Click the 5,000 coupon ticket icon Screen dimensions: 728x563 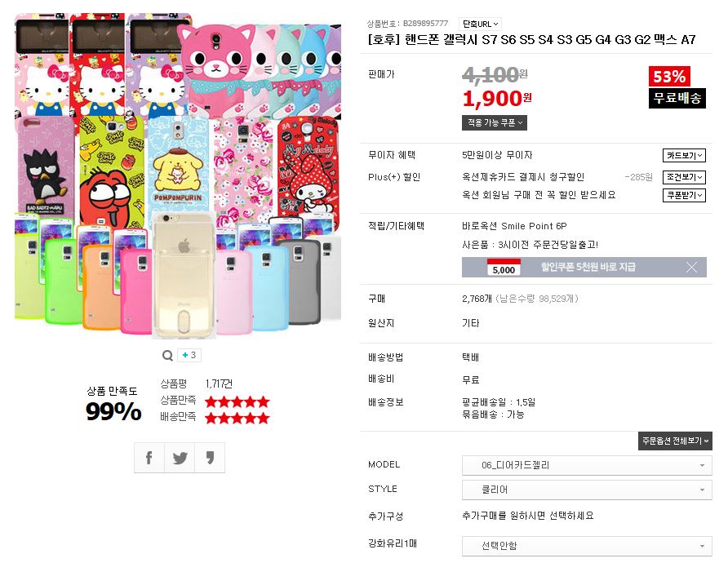pyautogui.click(x=504, y=267)
